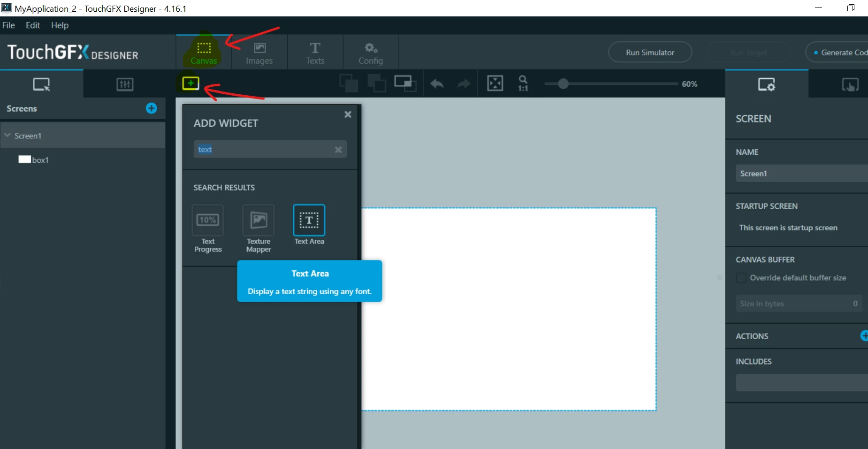Viewport: 868px width, 449px height.
Task: Click the Includes input field
Action: tap(801, 383)
